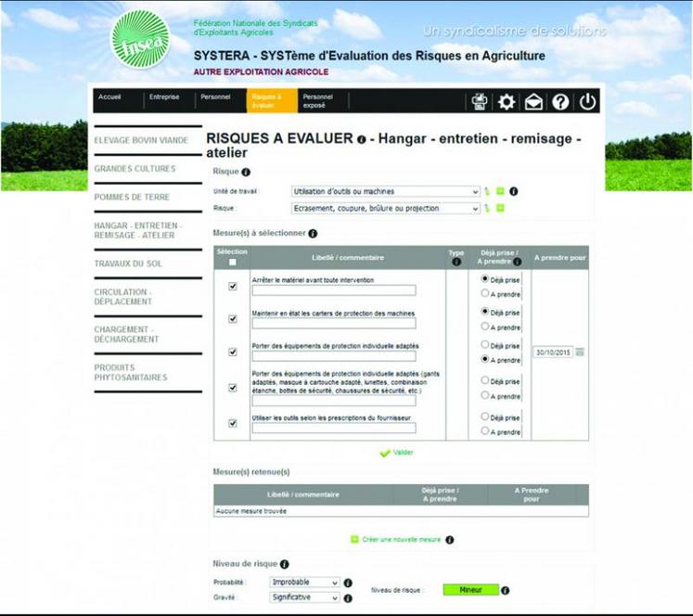The height and width of the screenshot is (616, 693).
Task: Go to the Entreprise tab
Action: pos(164,97)
